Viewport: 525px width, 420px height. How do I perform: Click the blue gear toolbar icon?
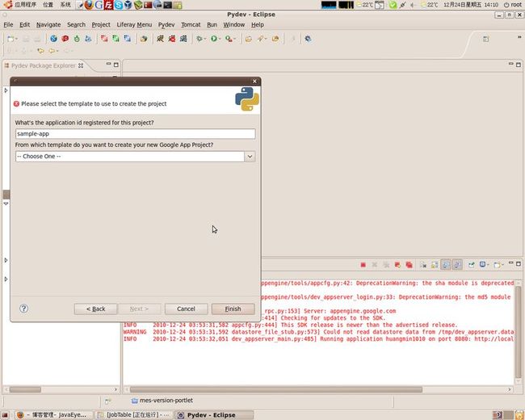pos(308,39)
